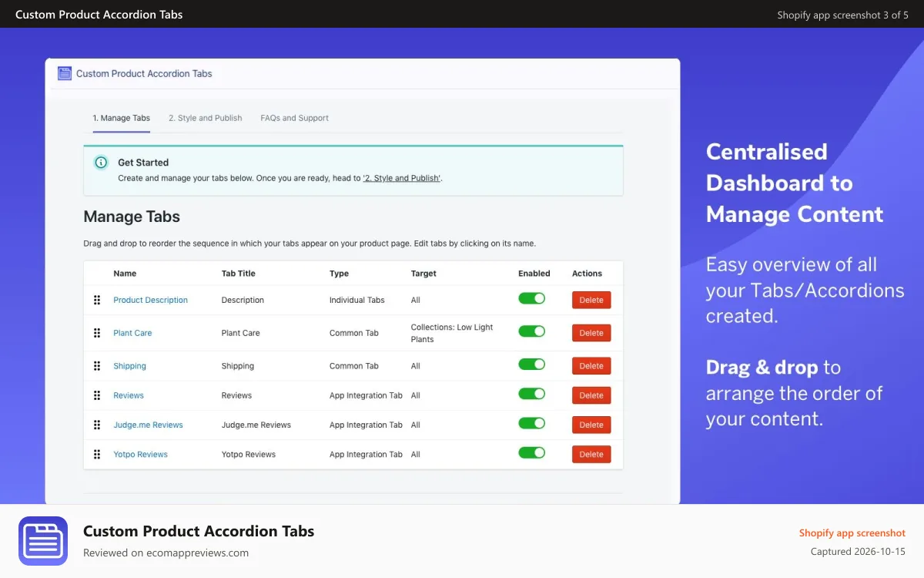Image resolution: width=924 pixels, height=578 pixels.
Task: Open the Yotpo Reviews name link
Action: [140, 454]
